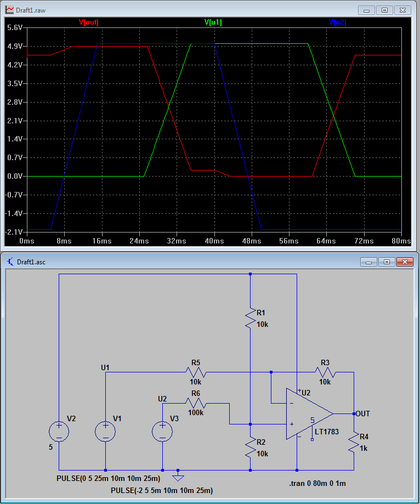The height and width of the screenshot is (504, 420).
Task: Click the Draft1.asc window icon
Action: click(x=10, y=262)
